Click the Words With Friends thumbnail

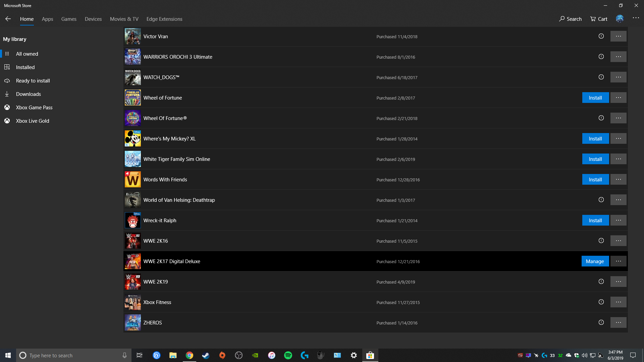click(133, 179)
